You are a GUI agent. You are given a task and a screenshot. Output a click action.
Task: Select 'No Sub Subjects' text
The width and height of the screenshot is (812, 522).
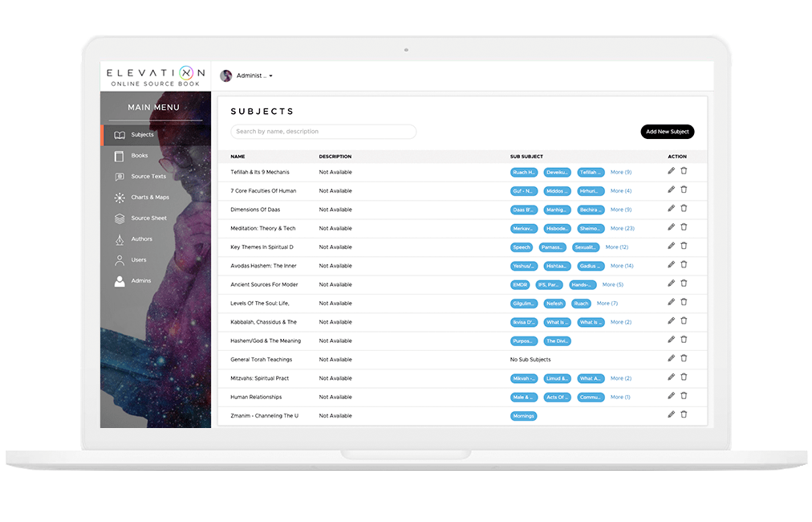(530, 360)
